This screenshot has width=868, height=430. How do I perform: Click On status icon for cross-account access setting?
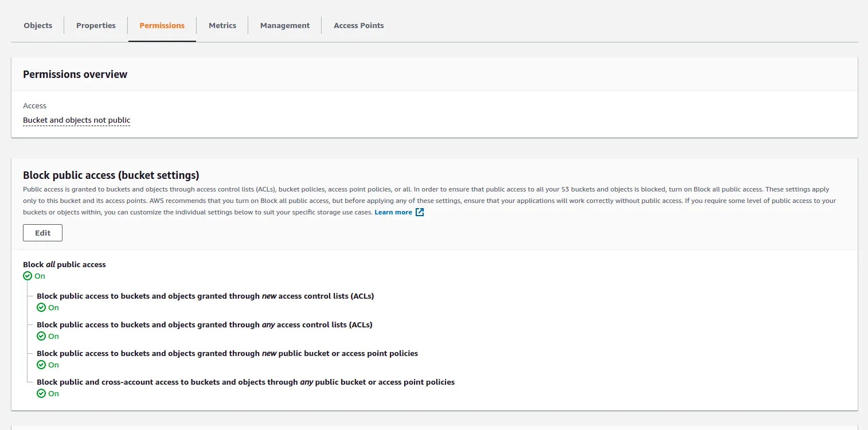click(41, 393)
